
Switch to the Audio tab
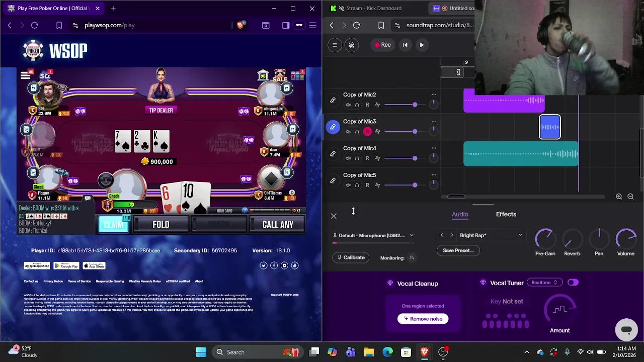coord(460,214)
